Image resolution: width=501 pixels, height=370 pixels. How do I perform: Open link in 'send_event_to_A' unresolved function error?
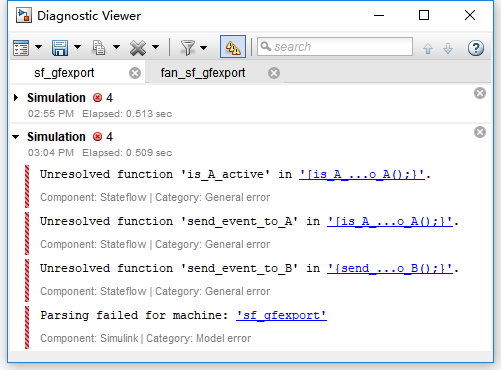click(x=390, y=221)
